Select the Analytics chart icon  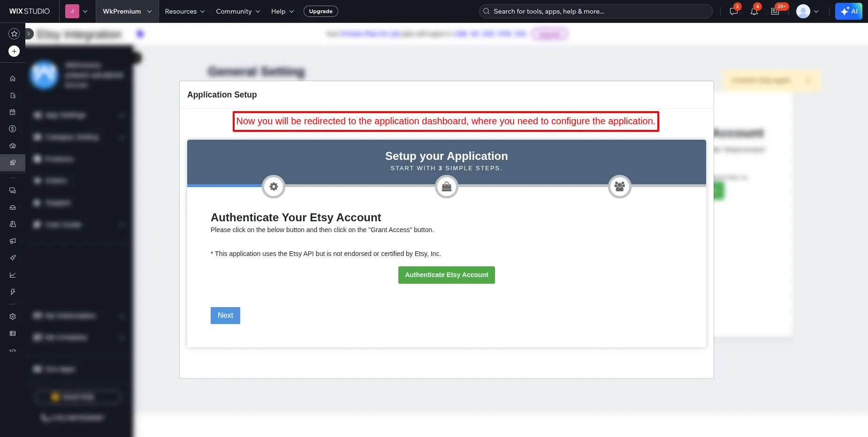click(x=13, y=275)
